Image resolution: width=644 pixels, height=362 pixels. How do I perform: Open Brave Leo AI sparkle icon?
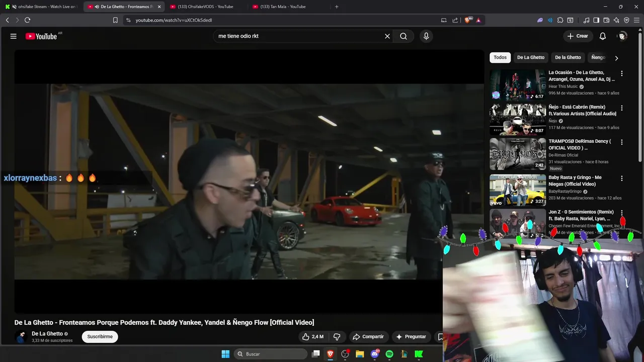point(616,20)
